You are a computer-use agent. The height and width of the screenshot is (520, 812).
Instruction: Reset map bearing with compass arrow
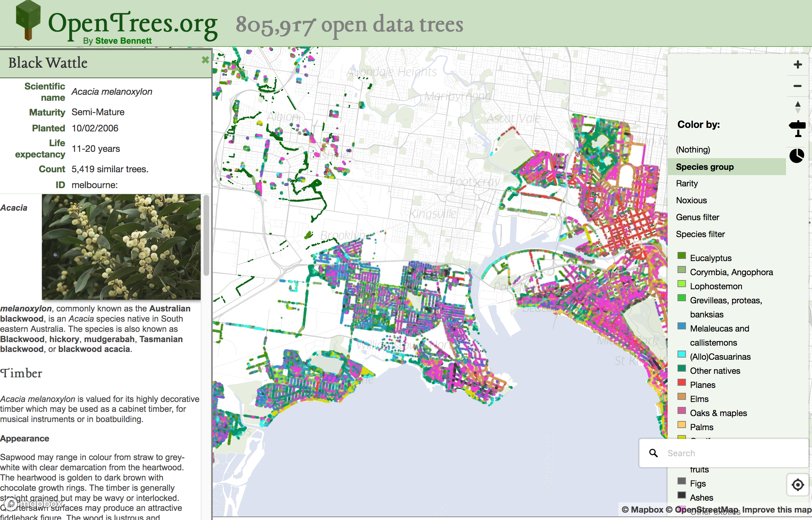[798, 107]
